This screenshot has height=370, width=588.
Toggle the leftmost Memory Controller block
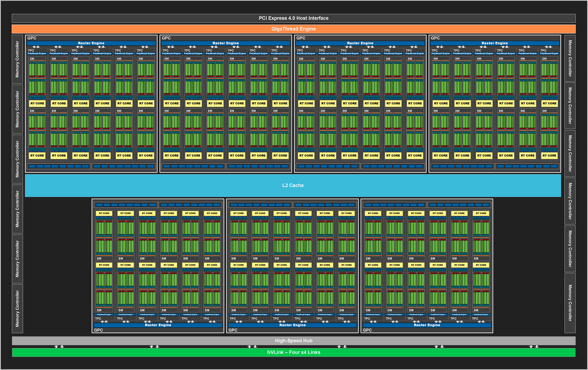(x=18, y=59)
